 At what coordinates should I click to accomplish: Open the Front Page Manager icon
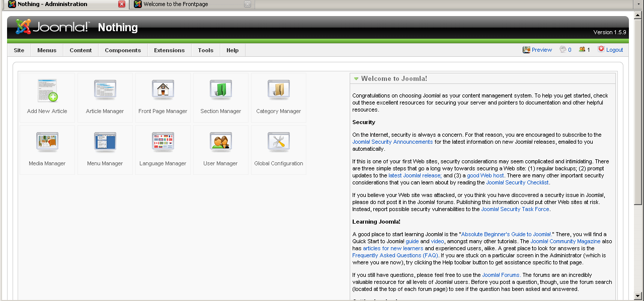point(163,97)
